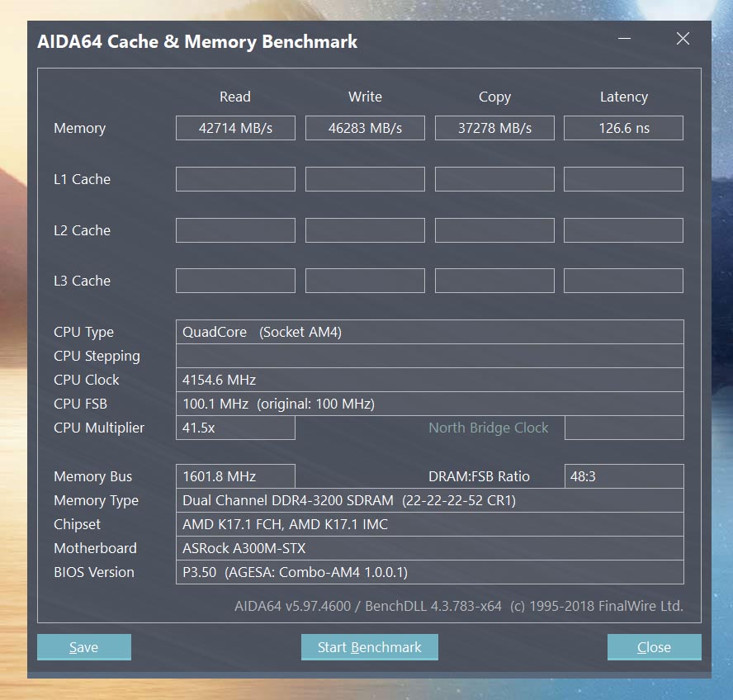Click the CPU Multiplier value of 41.5x

[x=234, y=428]
